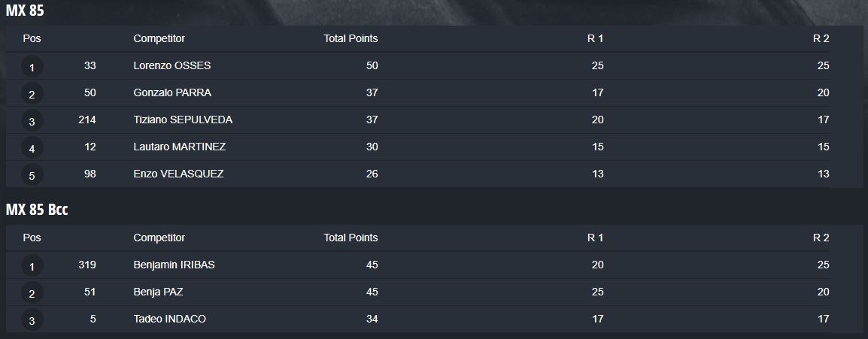Click position 5 badge for Enzo VELASQUEZ
Viewport: 868px width, 339px height.
click(x=32, y=175)
